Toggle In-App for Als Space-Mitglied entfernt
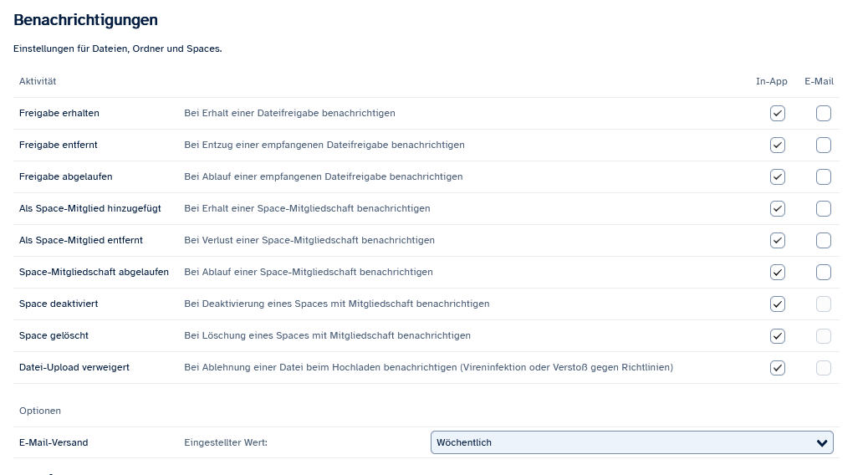 [778, 241]
